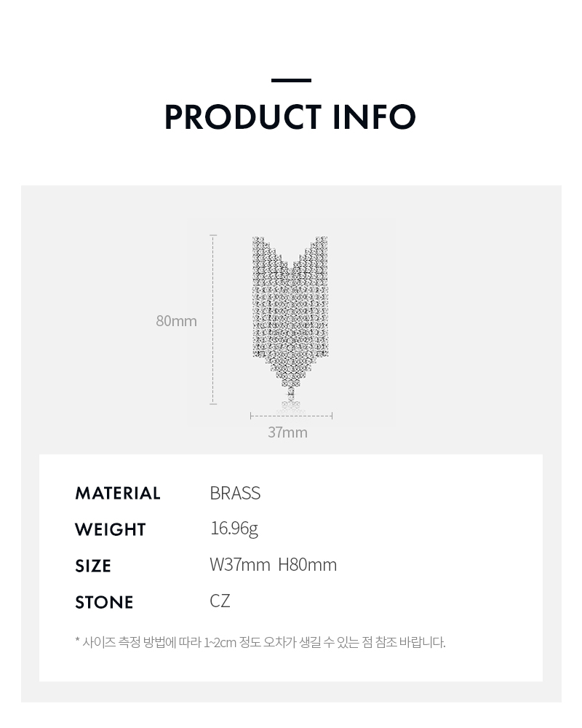Image resolution: width=582 pixels, height=728 pixels.
Task: Click the 37mm width label
Action: coord(288,432)
